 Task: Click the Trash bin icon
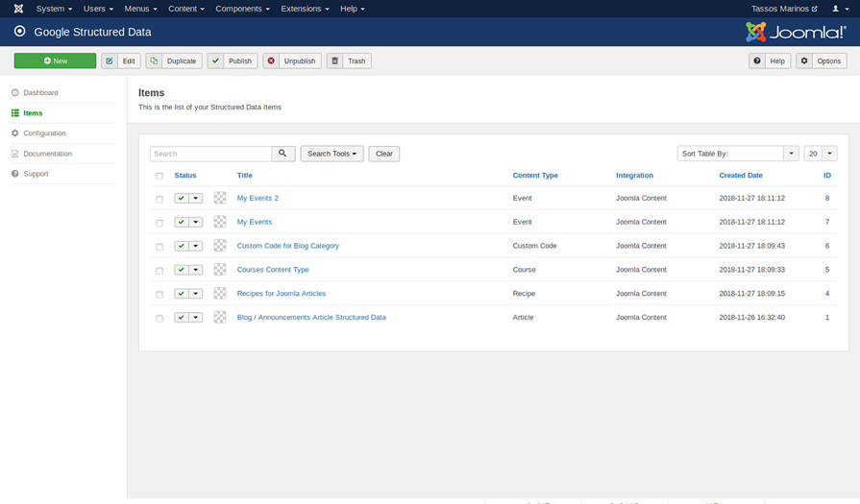pyautogui.click(x=334, y=60)
